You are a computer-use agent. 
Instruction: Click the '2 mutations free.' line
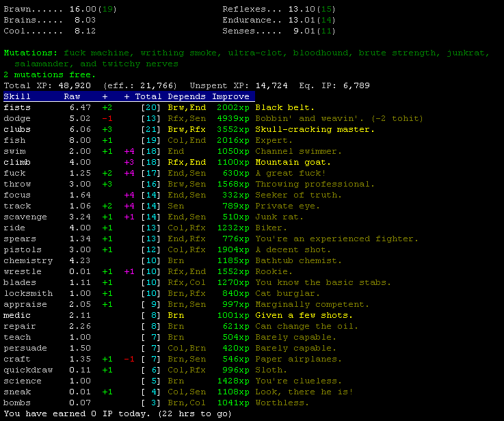click(x=50, y=74)
